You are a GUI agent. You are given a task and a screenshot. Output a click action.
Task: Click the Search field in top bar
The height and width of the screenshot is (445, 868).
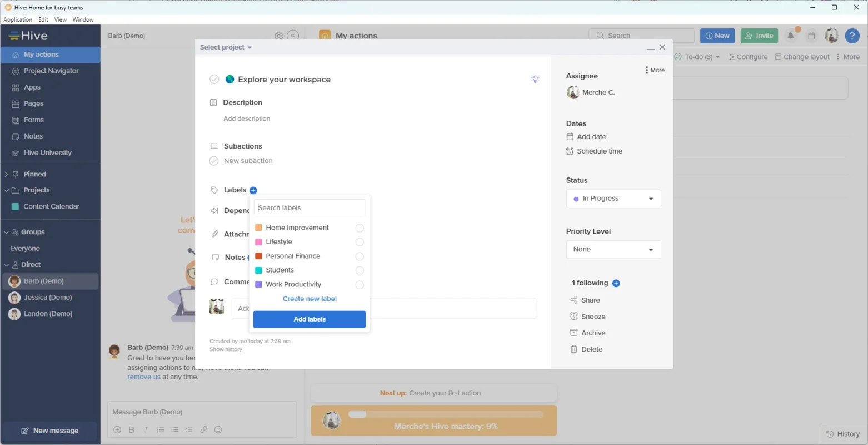pos(642,36)
